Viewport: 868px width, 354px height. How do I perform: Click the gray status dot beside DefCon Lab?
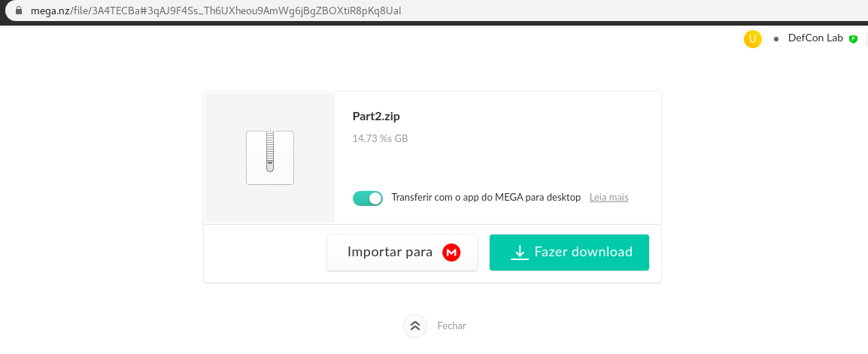[x=776, y=39]
